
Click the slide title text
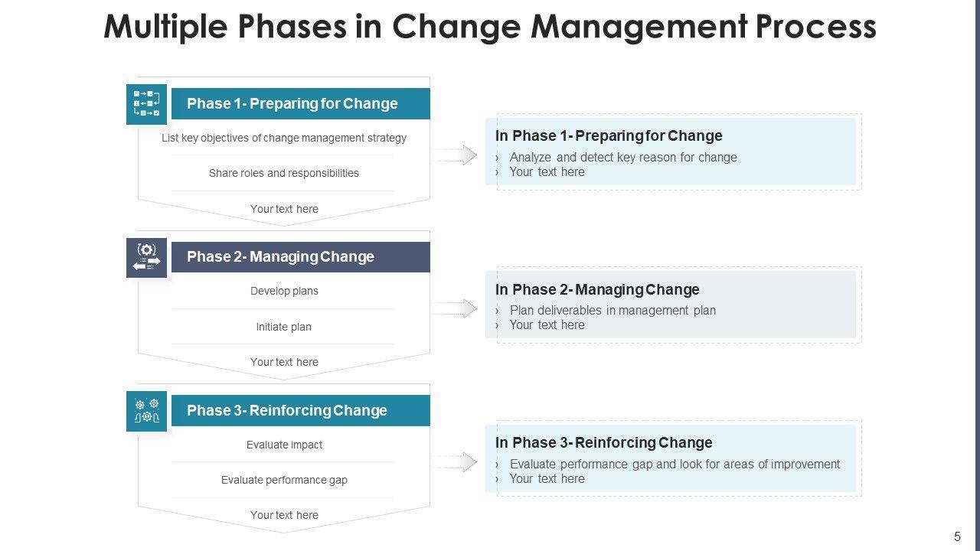pyautogui.click(x=489, y=27)
